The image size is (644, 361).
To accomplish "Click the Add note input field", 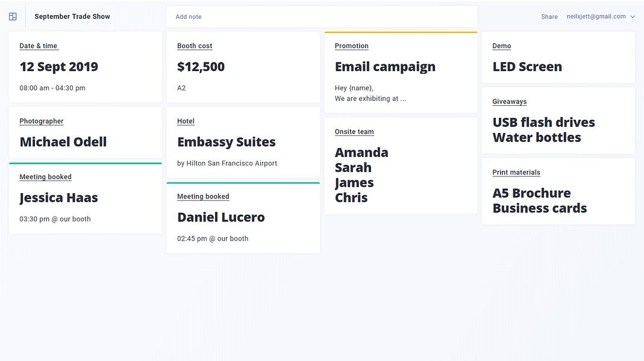I will click(322, 17).
